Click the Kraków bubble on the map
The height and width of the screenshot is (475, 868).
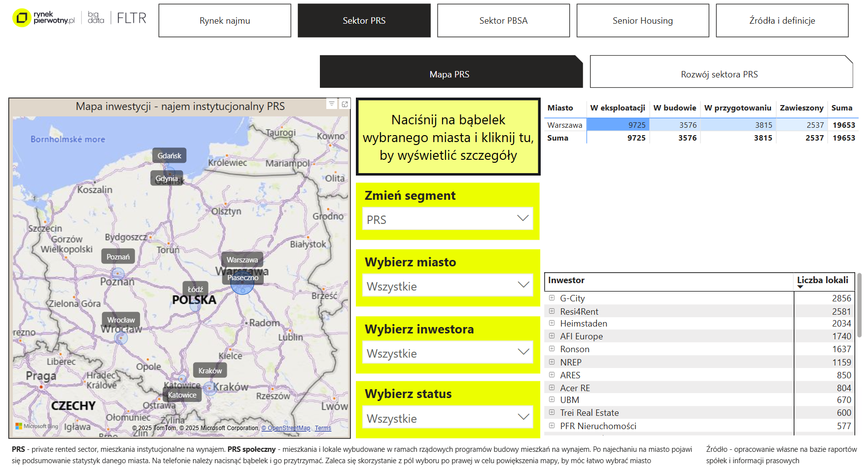(x=209, y=388)
